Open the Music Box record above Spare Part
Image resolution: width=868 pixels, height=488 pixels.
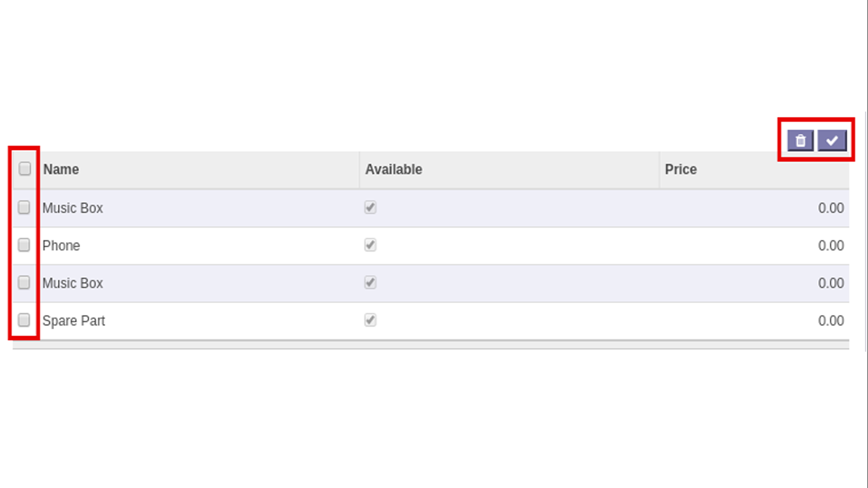pyautogui.click(x=72, y=283)
